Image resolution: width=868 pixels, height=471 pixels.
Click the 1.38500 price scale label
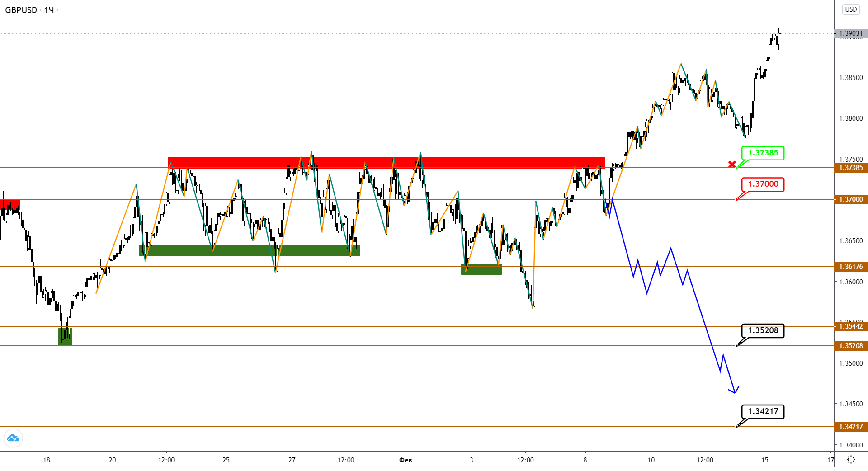coord(851,78)
